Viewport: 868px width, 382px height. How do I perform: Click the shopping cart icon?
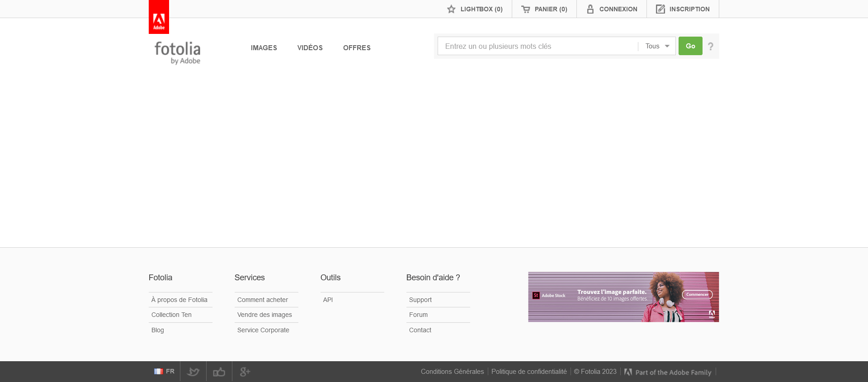(525, 9)
